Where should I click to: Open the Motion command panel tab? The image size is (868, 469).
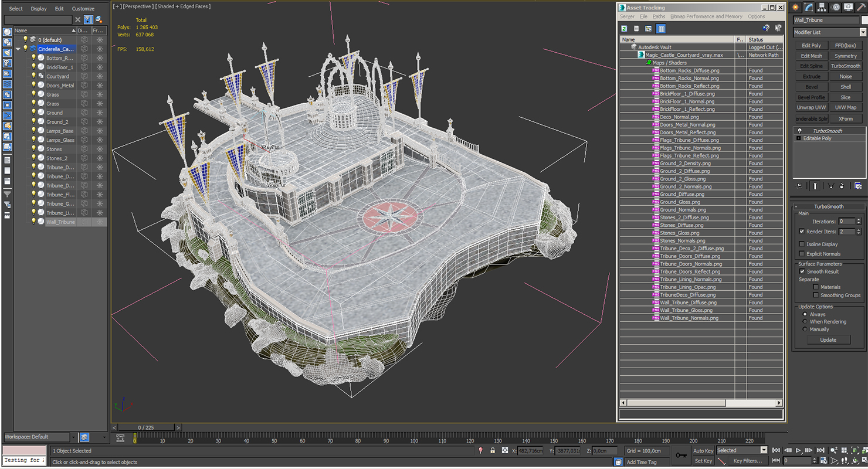(x=836, y=7)
